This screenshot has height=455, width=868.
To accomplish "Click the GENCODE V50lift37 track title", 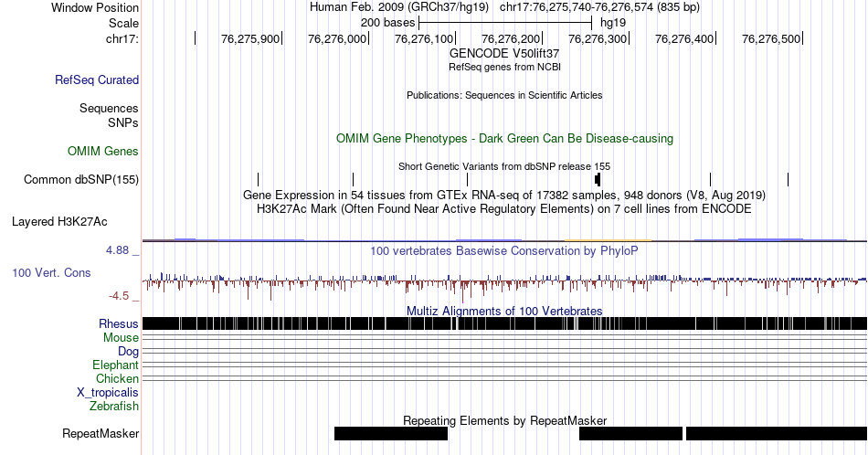I will [x=504, y=54].
